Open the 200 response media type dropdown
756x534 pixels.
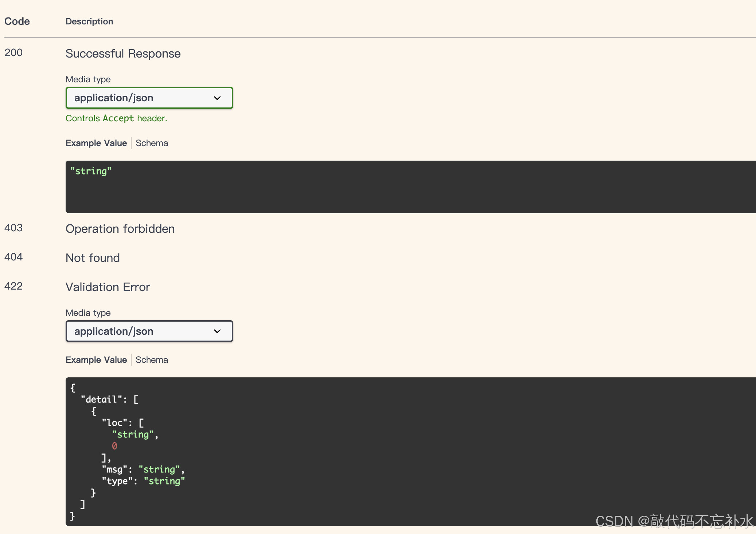coord(149,98)
